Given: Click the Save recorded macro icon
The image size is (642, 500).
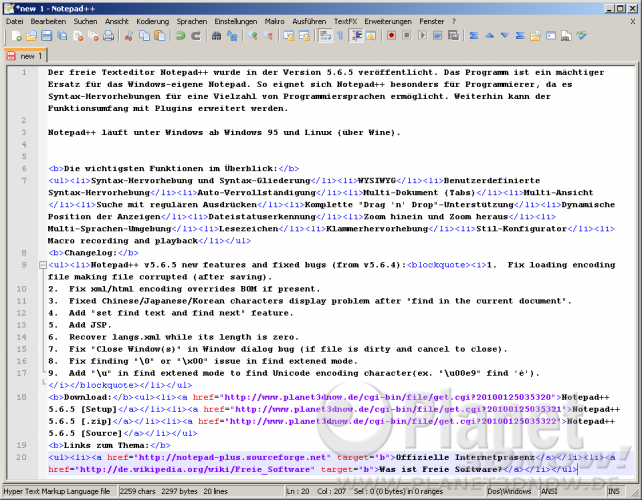Looking at the screenshot, I should pos(453,36).
